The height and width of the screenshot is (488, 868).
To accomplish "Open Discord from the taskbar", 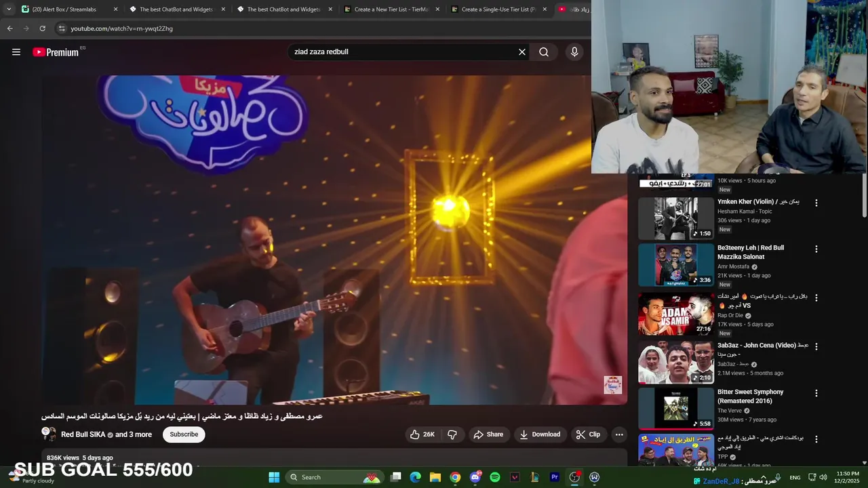I will click(x=475, y=477).
